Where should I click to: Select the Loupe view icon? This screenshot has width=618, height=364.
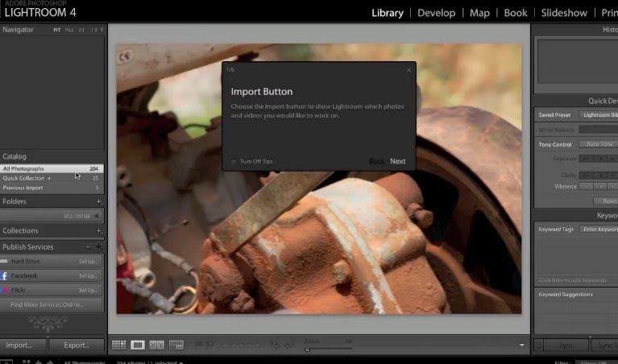[138, 345]
